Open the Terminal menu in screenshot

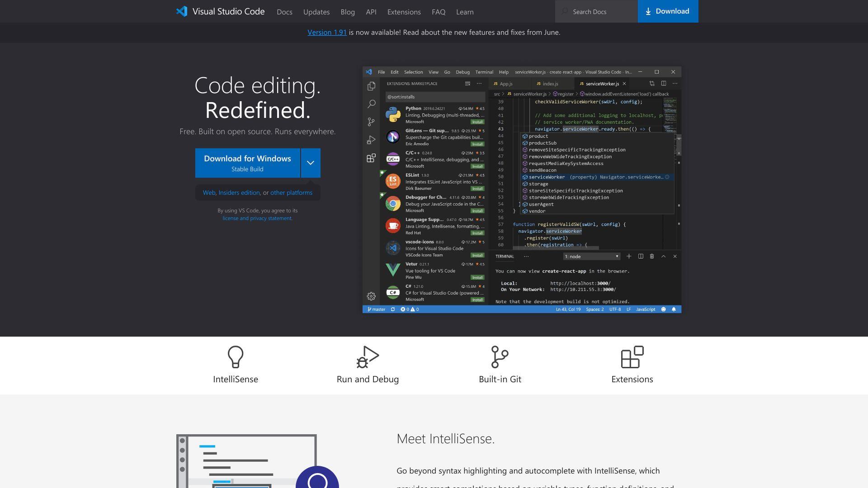[484, 72]
